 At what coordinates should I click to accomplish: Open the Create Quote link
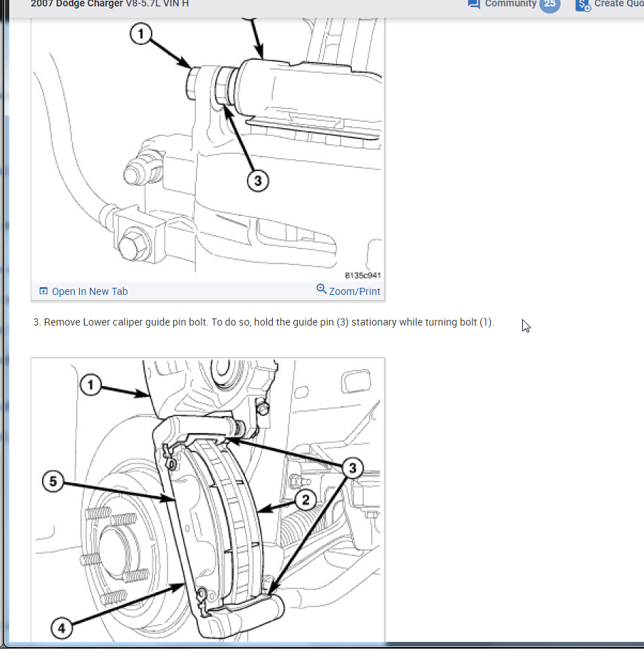pyautogui.click(x=619, y=4)
